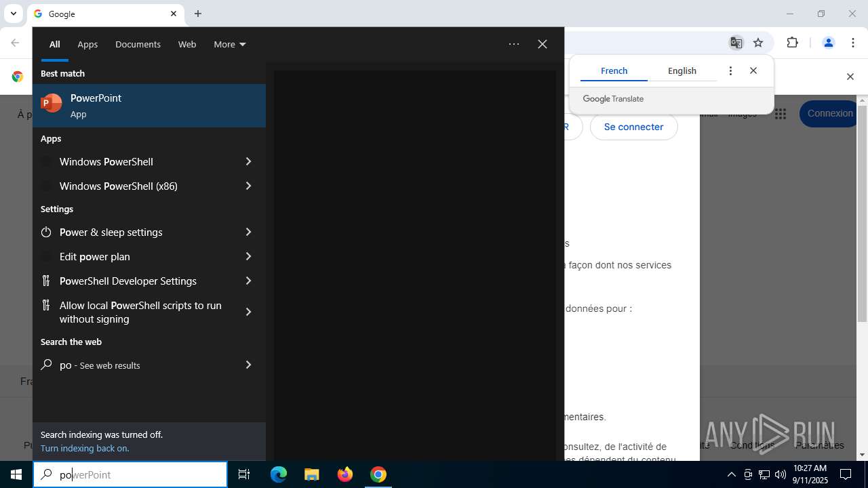Open the Chrome profile avatar
The image size is (868, 488).
pyautogui.click(x=828, y=43)
